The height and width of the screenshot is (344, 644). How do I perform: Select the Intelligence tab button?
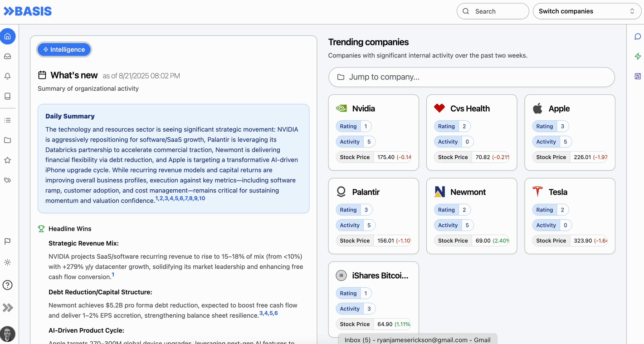pyautogui.click(x=64, y=49)
